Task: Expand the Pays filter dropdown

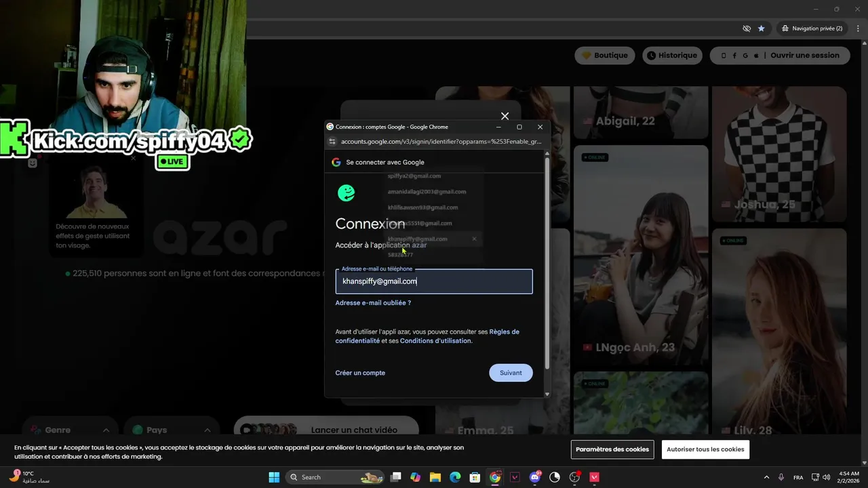Action: [172, 430]
